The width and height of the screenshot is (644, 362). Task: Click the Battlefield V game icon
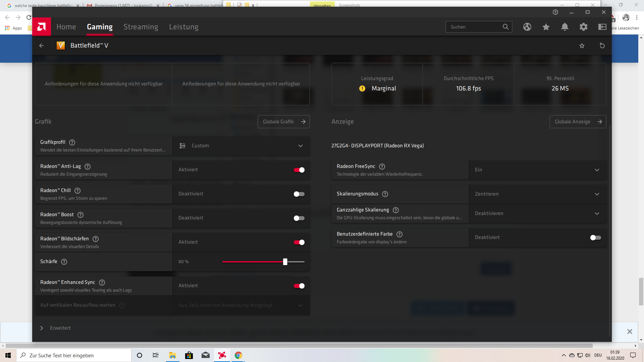pyautogui.click(x=61, y=46)
